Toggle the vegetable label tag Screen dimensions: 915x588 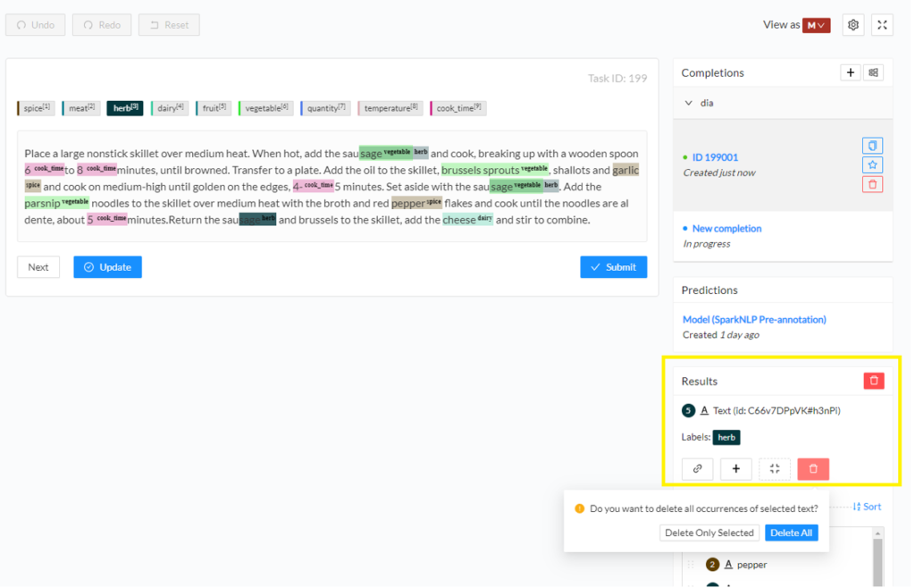[265, 107]
